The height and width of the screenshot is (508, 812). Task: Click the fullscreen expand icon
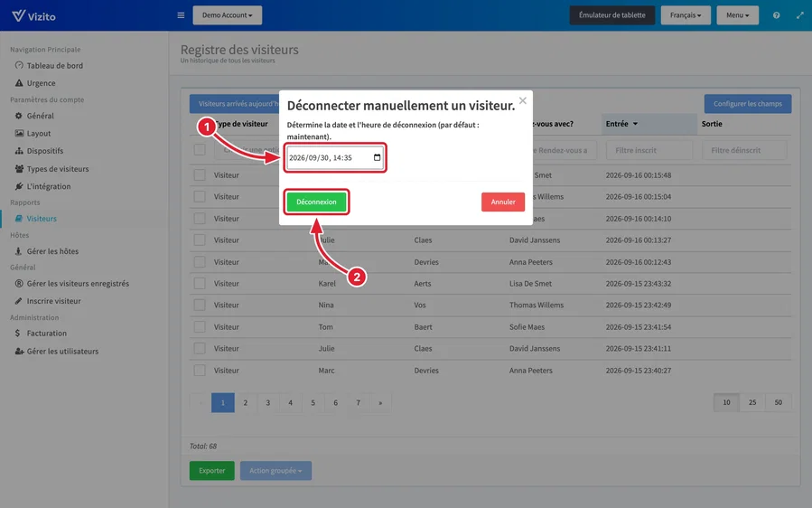pos(800,15)
